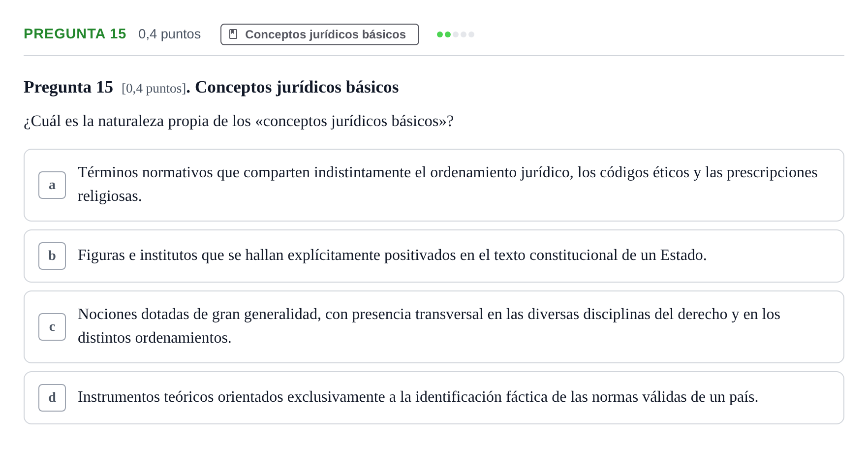Select answer option letter b
The width and height of the screenshot is (868, 449).
tap(52, 256)
